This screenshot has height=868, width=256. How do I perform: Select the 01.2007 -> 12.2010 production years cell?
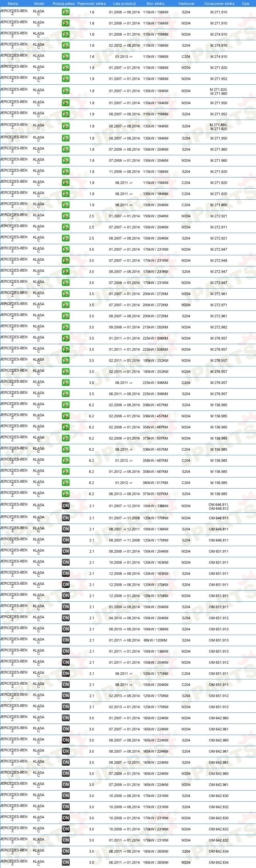click(x=124, y=506)
